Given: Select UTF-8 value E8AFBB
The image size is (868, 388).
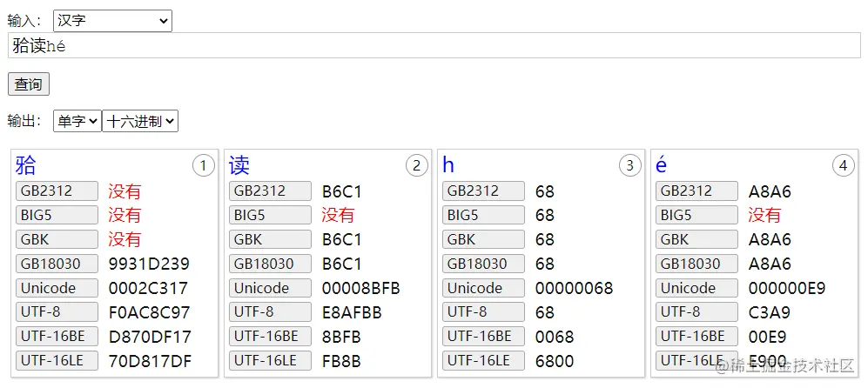Looking at the screenshot, I should pos(352,312).
